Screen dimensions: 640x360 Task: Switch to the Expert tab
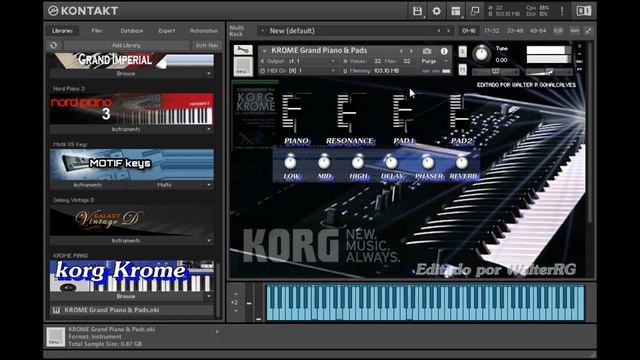167,31
